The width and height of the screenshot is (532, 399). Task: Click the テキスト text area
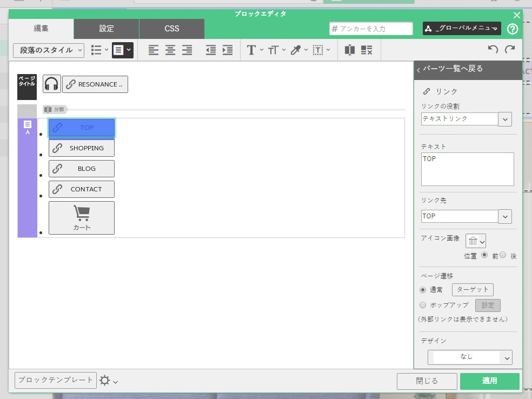pyautogui.click(x=467, y=169)
